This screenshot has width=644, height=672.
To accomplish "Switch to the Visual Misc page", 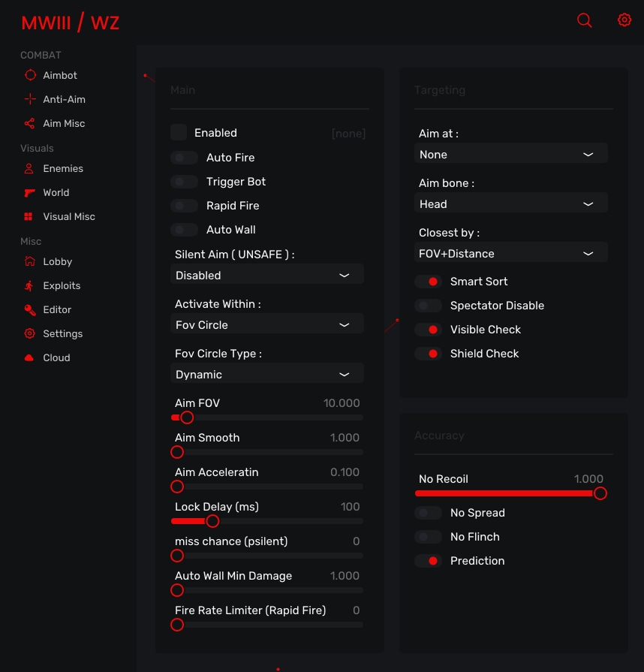I will (x=68, y=217).
